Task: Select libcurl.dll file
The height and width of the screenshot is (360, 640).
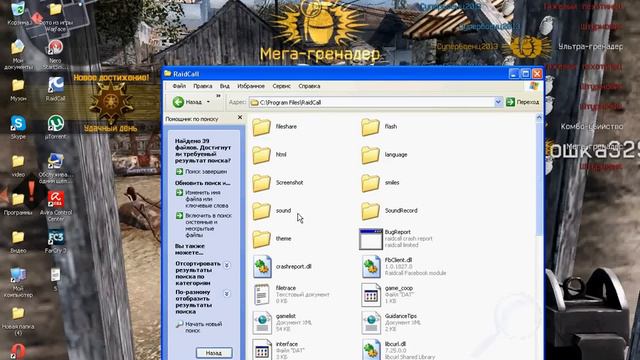Action: pos(398,350)
